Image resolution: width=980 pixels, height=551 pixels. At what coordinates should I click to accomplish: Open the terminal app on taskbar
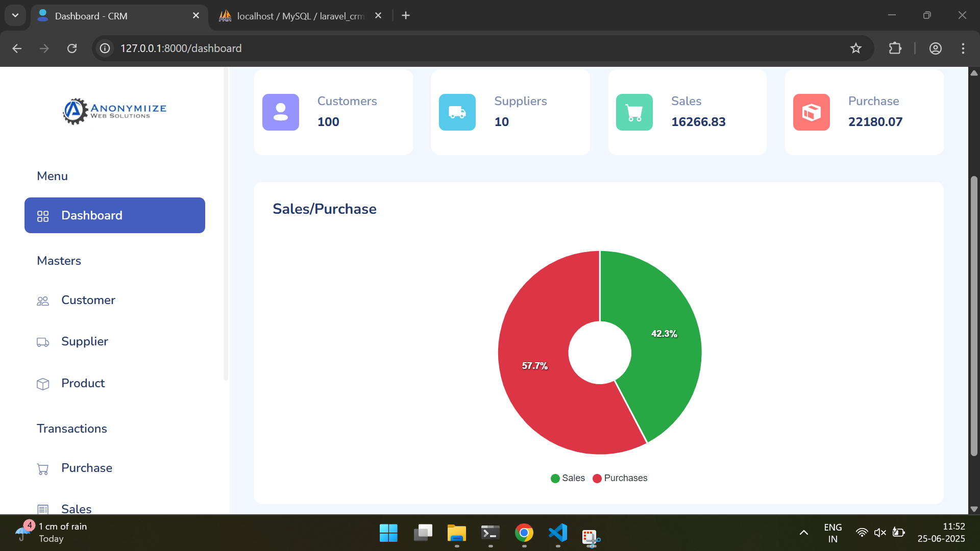(491, 533)
